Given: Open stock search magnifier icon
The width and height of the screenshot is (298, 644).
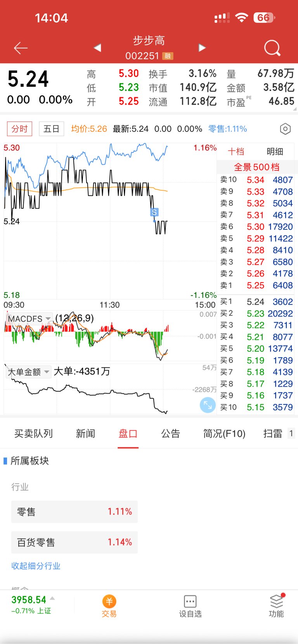Looking at the screenshot, I should (272, 48).
